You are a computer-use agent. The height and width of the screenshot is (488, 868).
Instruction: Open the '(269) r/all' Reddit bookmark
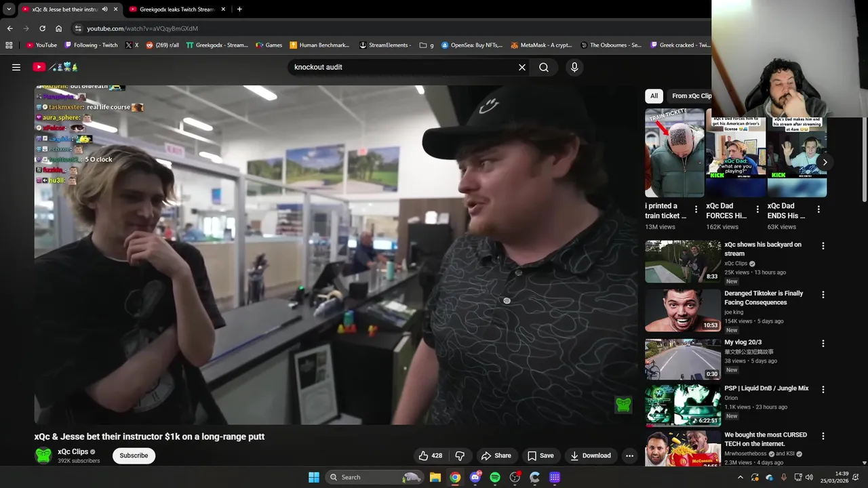(163, 45)
